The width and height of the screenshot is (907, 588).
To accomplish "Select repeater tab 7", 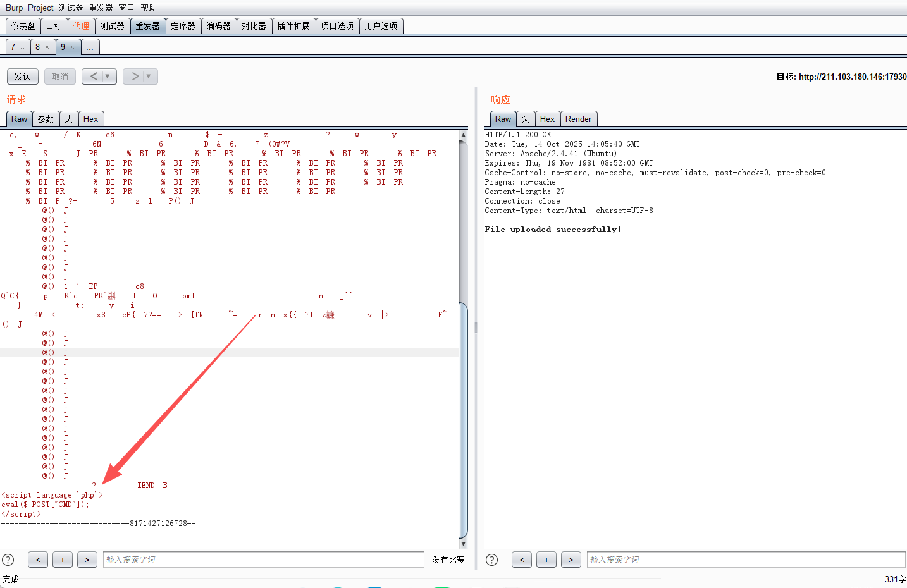I will pyautogui.click(x=13, y=47).
